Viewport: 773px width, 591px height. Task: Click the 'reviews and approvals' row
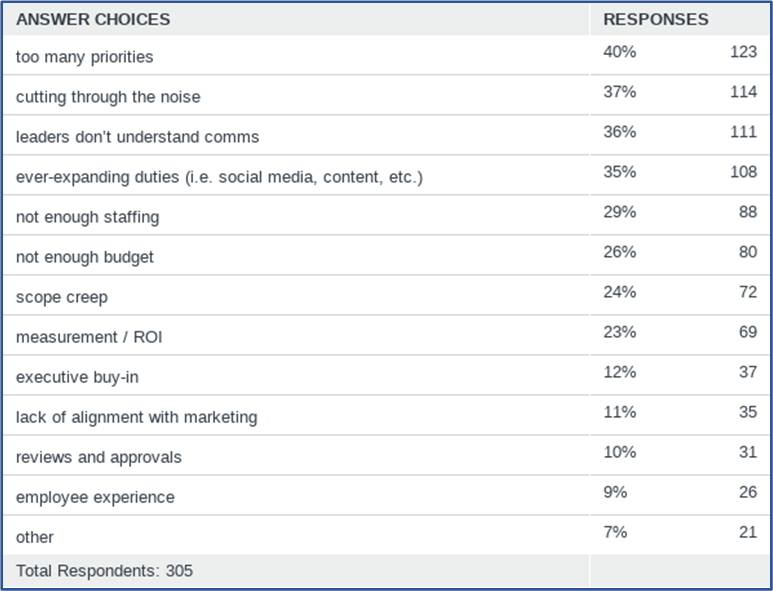386,455
